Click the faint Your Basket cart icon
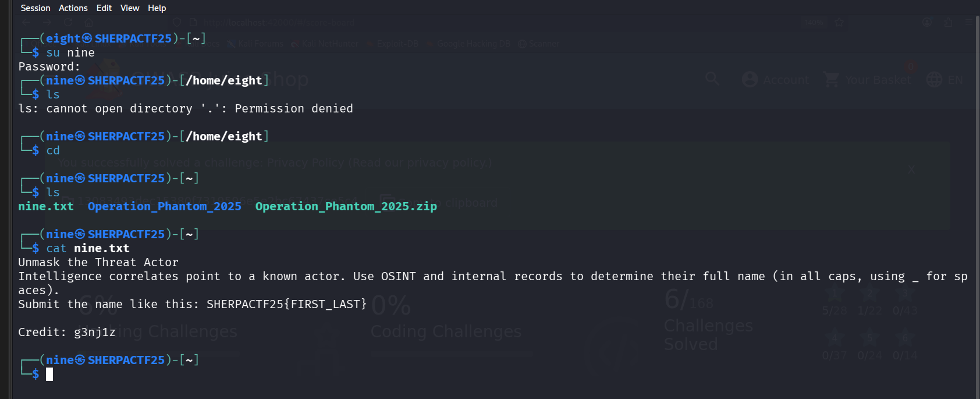The width and height of the screenshot is (980, 399). (832, 80)
